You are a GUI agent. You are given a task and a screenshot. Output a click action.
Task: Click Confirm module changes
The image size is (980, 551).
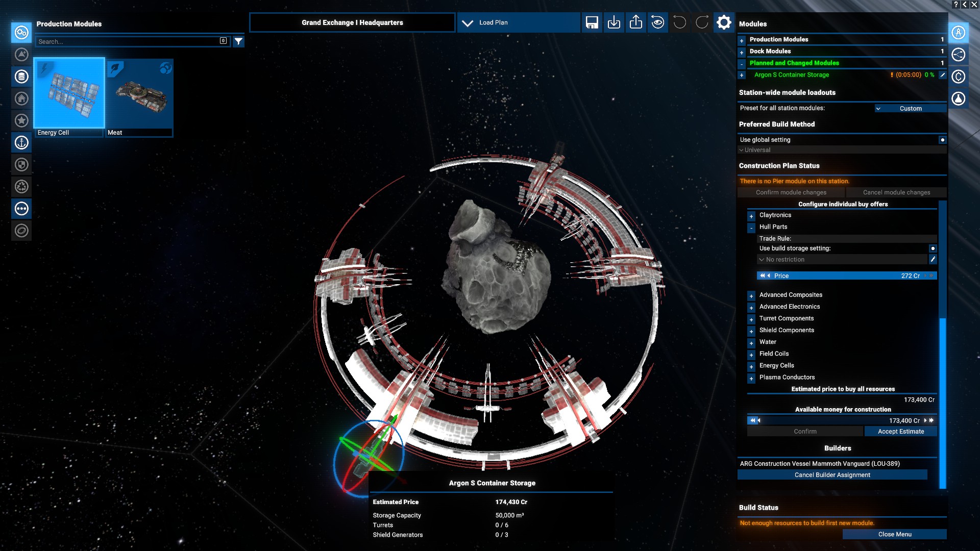(791, 192)
